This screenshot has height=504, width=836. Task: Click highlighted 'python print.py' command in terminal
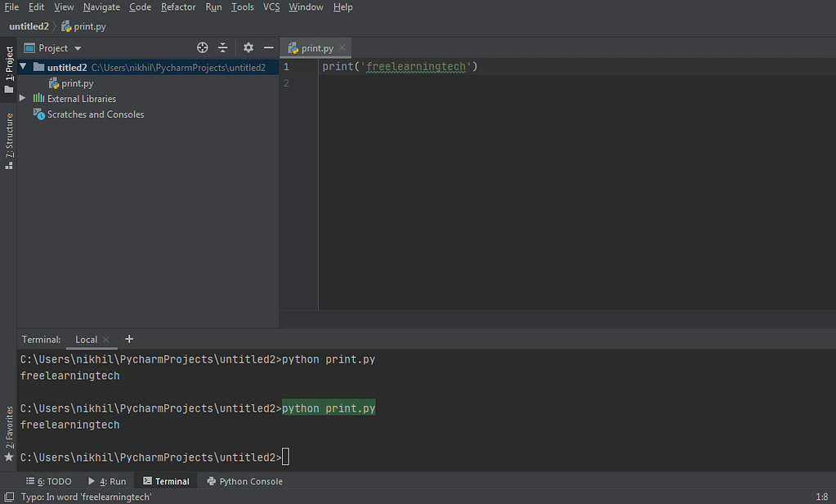click(329, 408)
